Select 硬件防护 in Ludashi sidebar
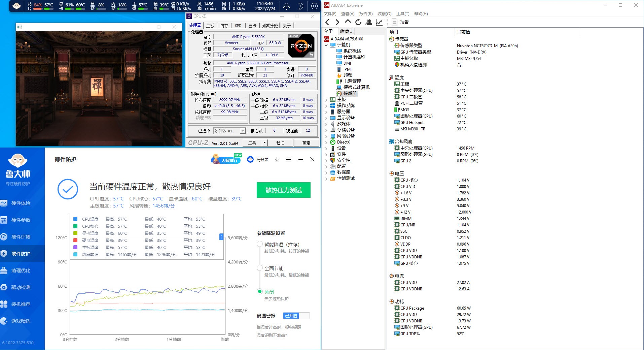644x350 pixels. (x=22, y=254)
